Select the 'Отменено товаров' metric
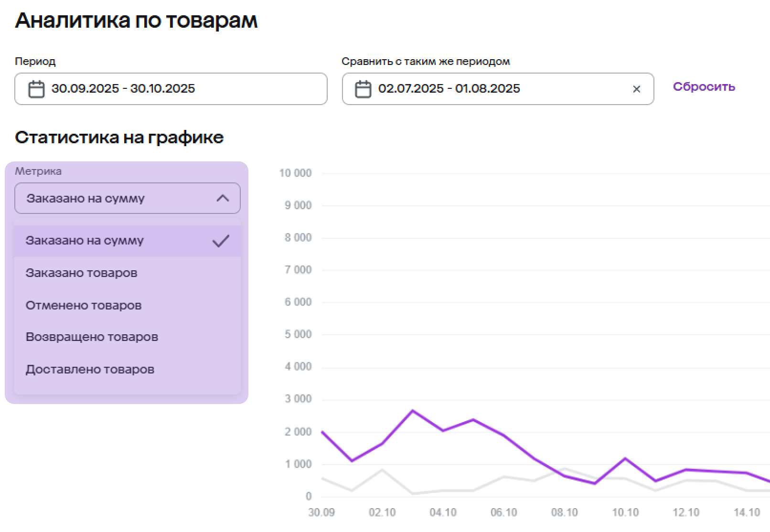This screenshot has width=770, height=532. coord(84,306)
